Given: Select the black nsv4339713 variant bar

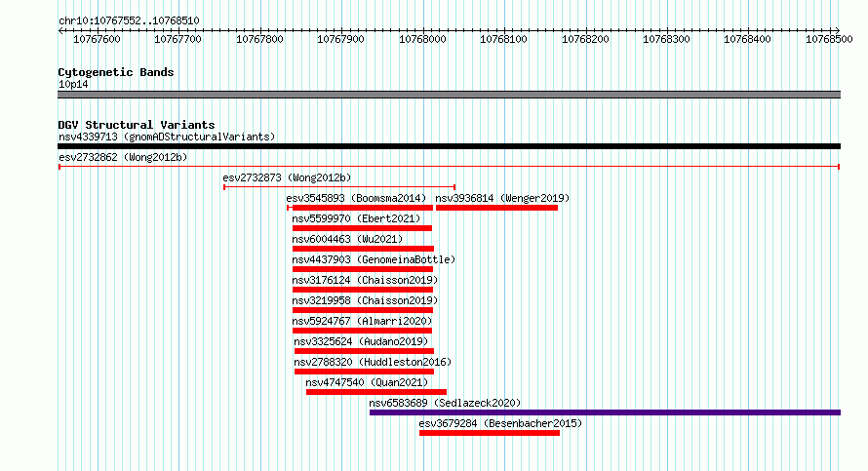Looking at the screenshot, I should click(x=449, y=146).
